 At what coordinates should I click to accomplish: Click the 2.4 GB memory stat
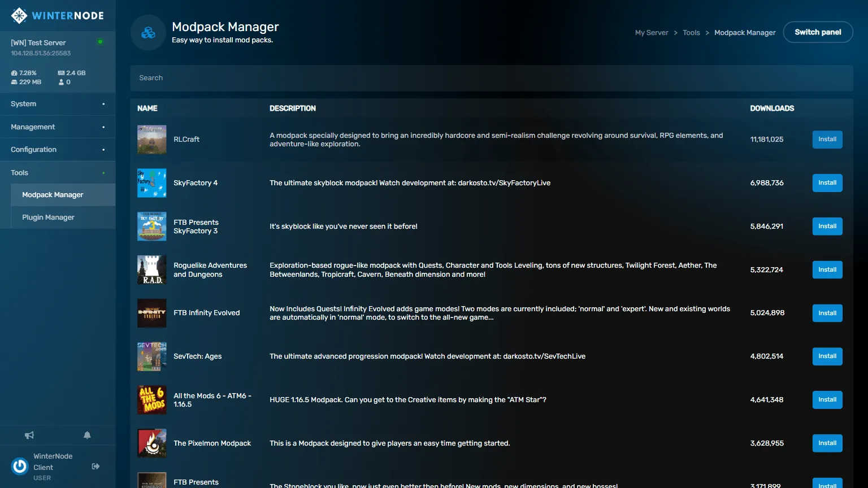72,73
